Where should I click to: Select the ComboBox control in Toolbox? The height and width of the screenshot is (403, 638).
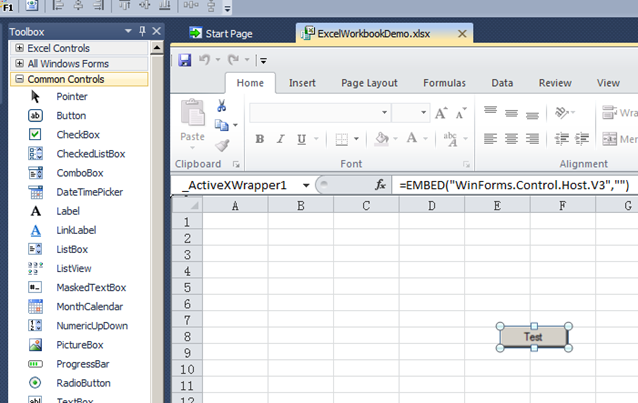pos(79,173)
